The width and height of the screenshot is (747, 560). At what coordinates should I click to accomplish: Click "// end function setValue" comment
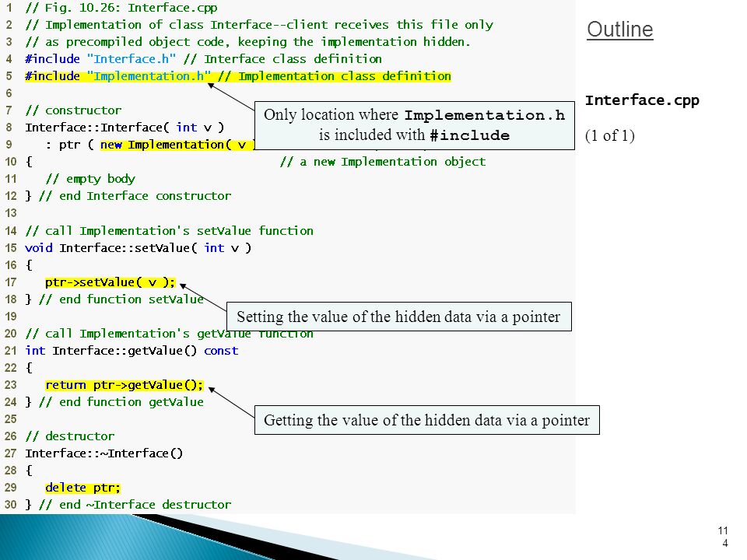coord(121,299)
